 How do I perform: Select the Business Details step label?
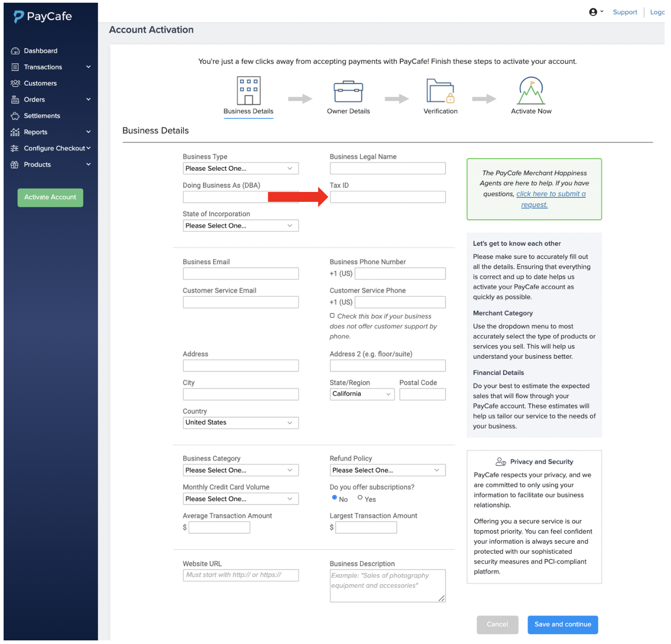click(248, 112)
